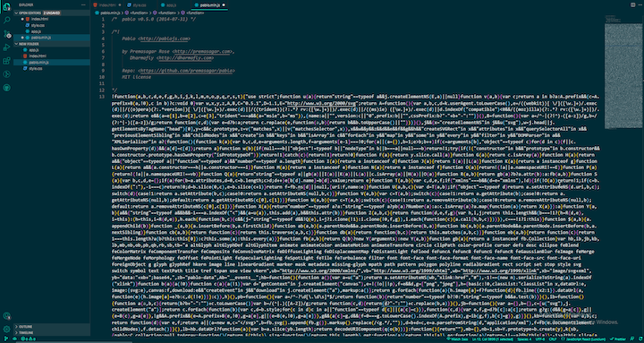Open the pablojs.com link in comment
Image resolution: width=644 pixels, height=343 pixels.
pyautogui.click(x=165, y=39)
